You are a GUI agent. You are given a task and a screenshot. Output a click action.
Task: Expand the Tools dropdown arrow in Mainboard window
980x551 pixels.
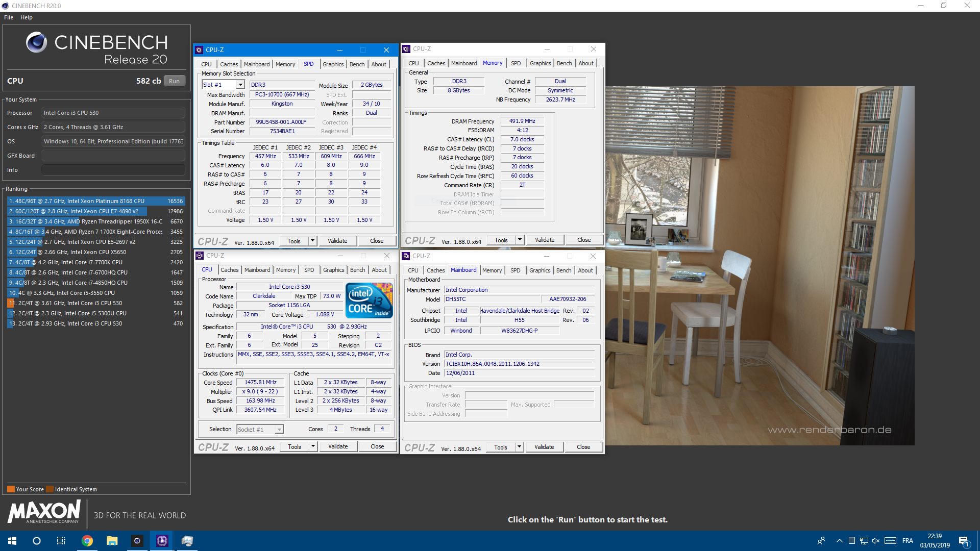click(519, 447)
